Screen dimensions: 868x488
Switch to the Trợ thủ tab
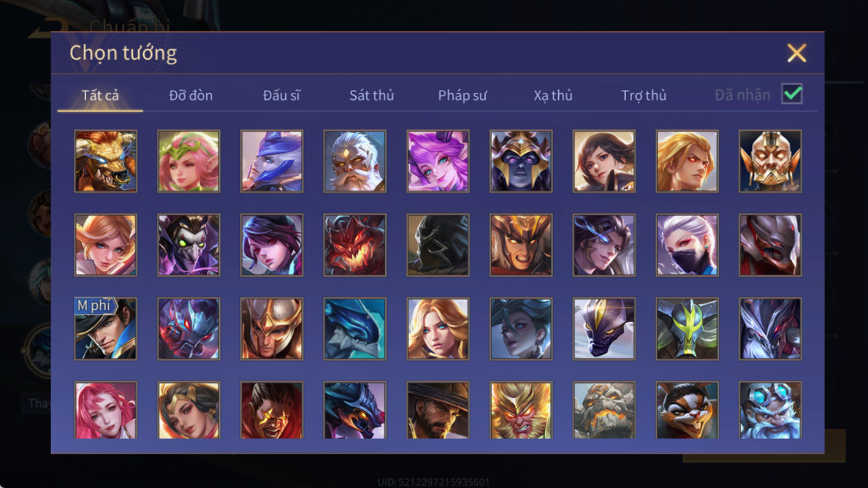644,95
